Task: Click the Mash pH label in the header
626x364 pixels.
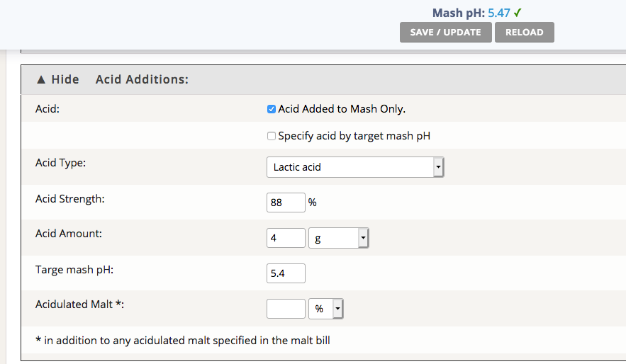Action: point(458,13)
